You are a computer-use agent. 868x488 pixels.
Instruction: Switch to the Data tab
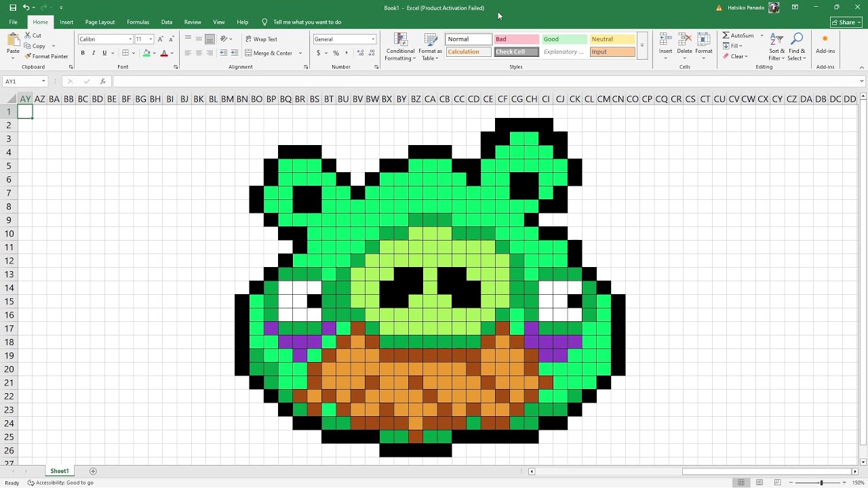coord(167,22)
